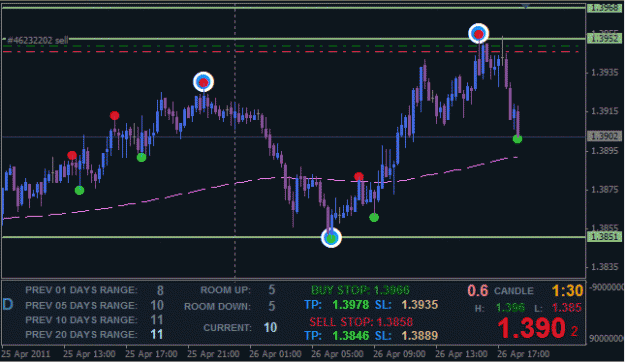
Task: Click the 26 Apr 01:00 time axis label
Action: pyautogui.click(x=275, y=354)
